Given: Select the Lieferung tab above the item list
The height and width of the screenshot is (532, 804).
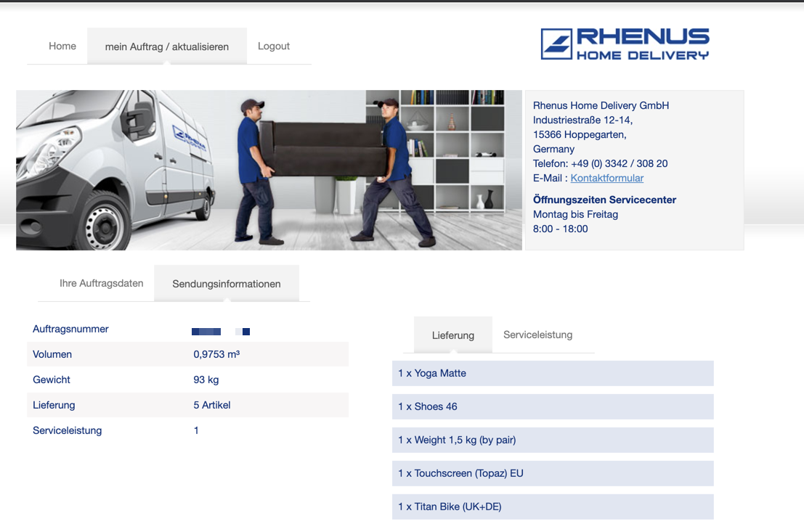Looking at the screenshot, I should click(452, 335).
